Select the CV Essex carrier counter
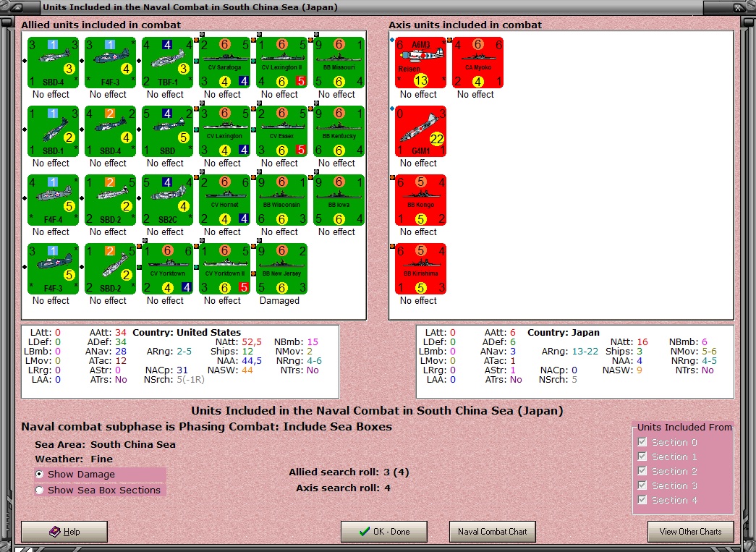The image size is (756, 552). (281, 131)
